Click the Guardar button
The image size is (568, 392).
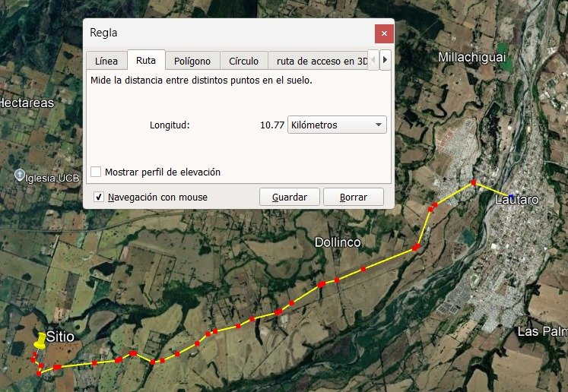[x=290, y=197]
